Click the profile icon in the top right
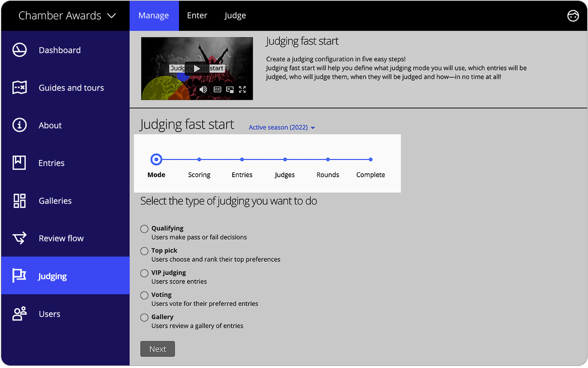 pyautogui.click(x=573, y=16)
